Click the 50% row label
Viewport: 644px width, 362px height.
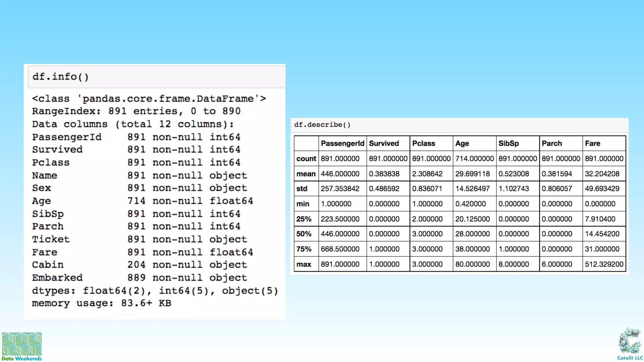point(303,234)
